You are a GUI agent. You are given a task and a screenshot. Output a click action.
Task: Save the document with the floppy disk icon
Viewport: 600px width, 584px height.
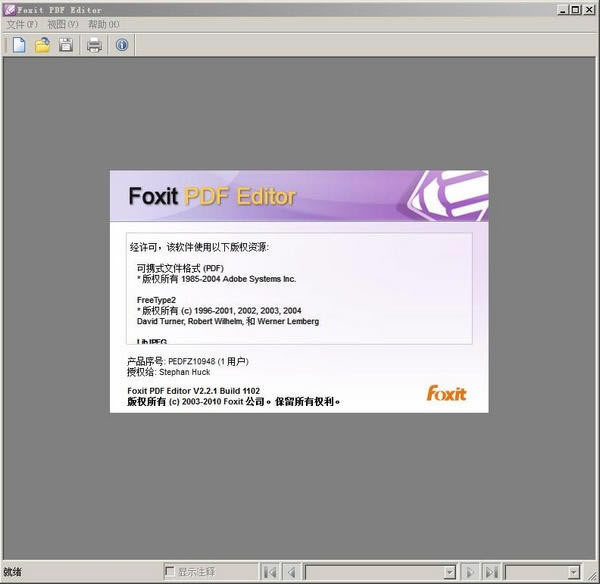coord(66,45)
